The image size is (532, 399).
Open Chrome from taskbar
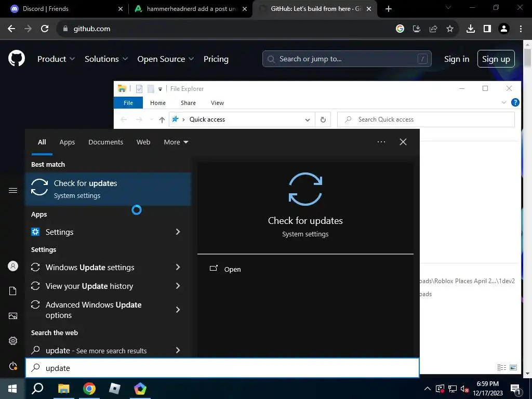click(89, 389)
